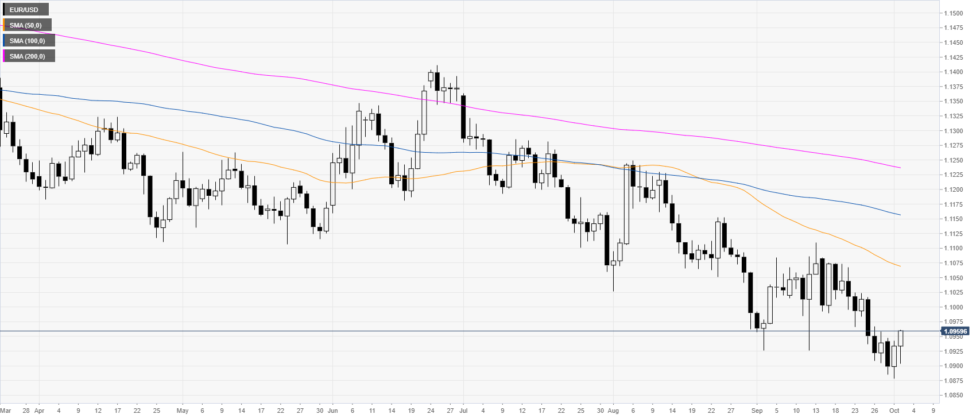
Task: Click the 1.1050 price axis label
Action: click(954, 278)
